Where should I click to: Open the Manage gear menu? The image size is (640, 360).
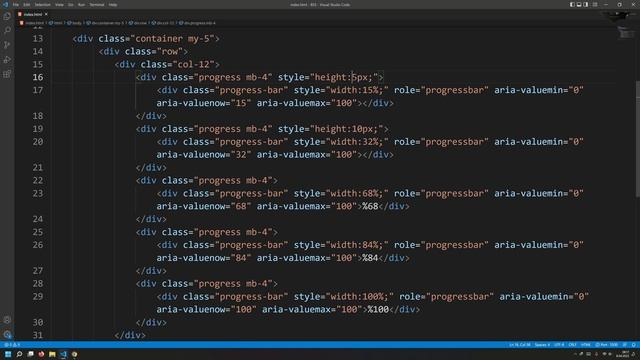point(7,334)
